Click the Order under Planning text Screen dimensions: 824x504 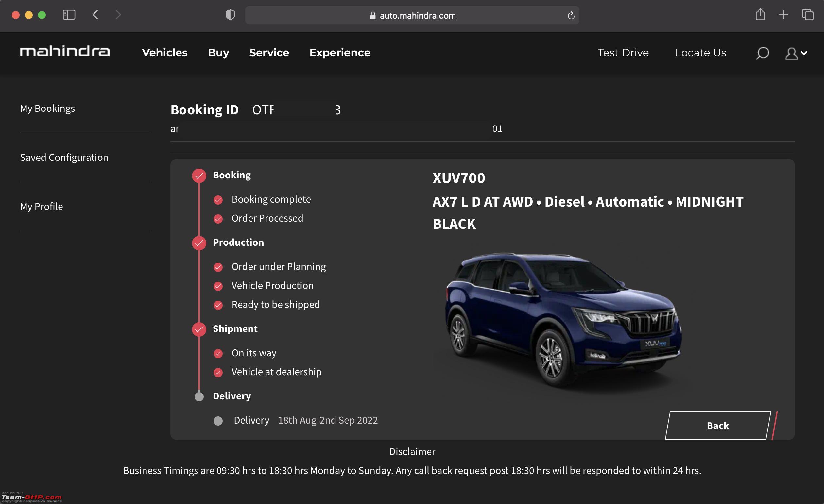click(279, 267)
